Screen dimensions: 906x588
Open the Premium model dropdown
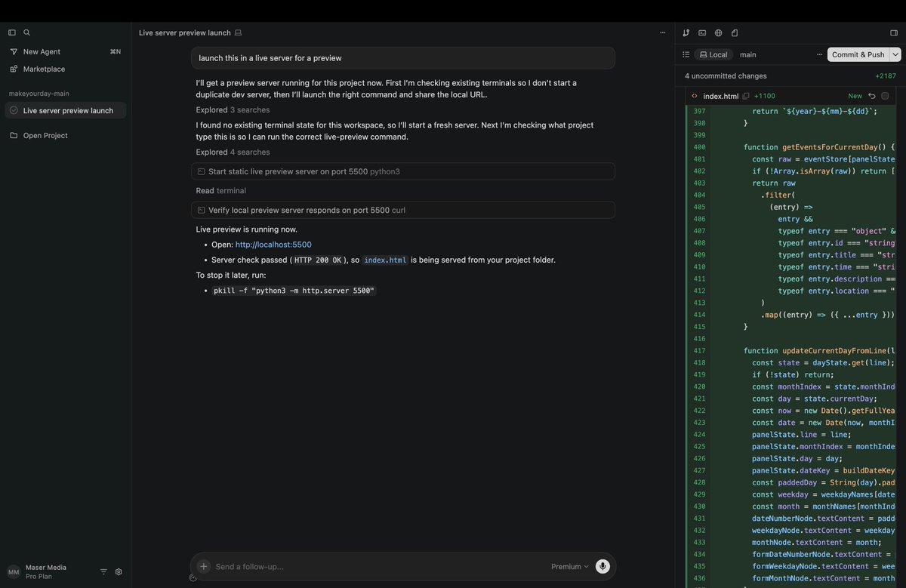[x=570, y=566]
